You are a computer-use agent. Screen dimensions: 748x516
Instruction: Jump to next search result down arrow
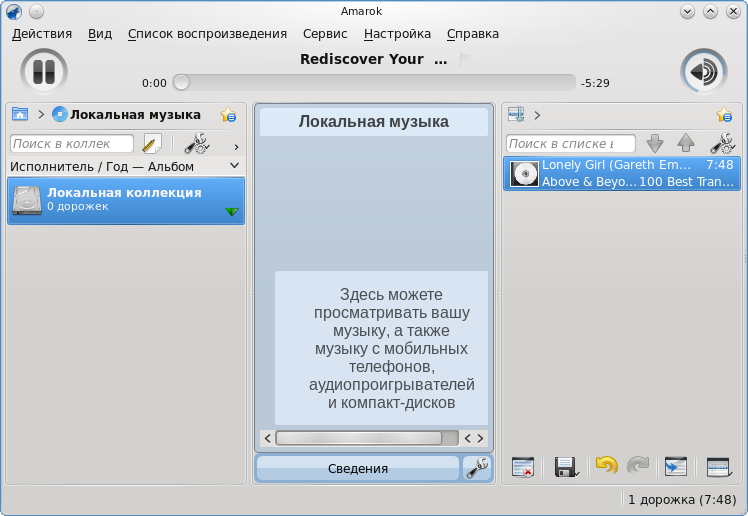point(654,143)
